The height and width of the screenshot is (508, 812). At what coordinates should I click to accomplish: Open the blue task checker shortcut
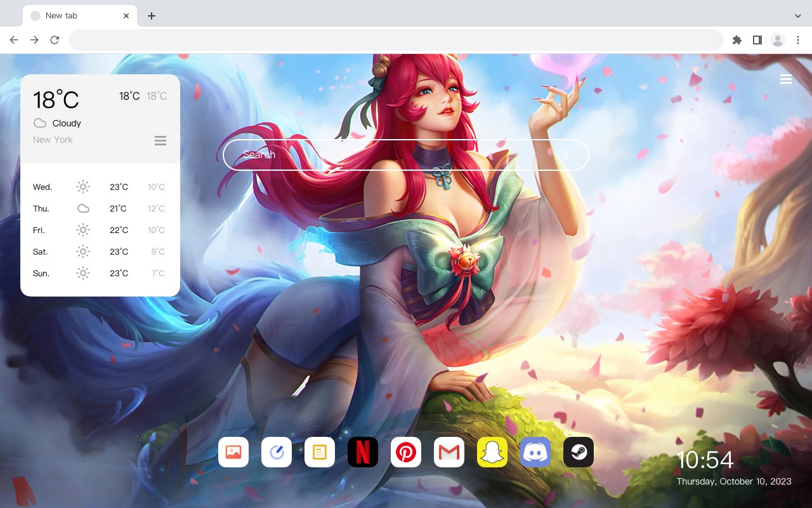pyautogui.click(x=277, y=452)
